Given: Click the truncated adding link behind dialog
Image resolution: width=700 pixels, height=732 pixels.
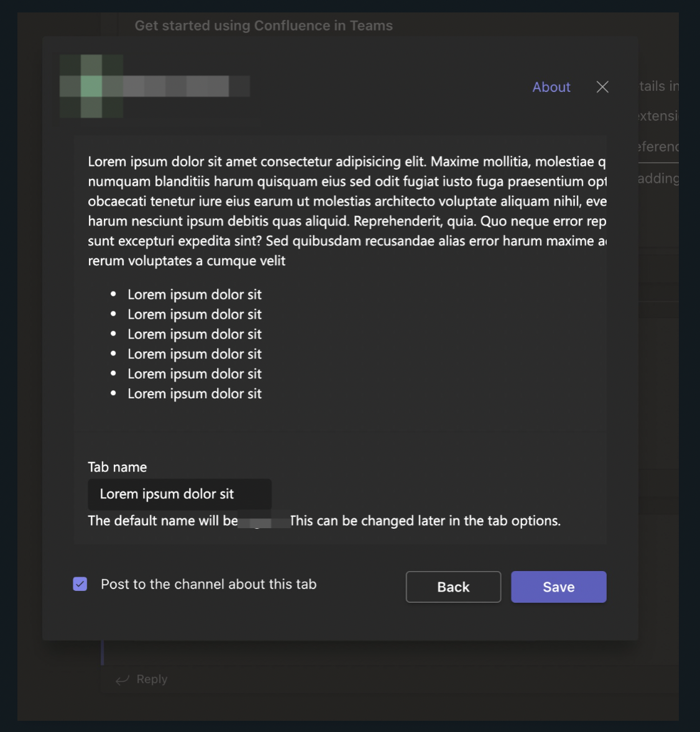Looking at the screenshot, I should [x=658, y=178].
